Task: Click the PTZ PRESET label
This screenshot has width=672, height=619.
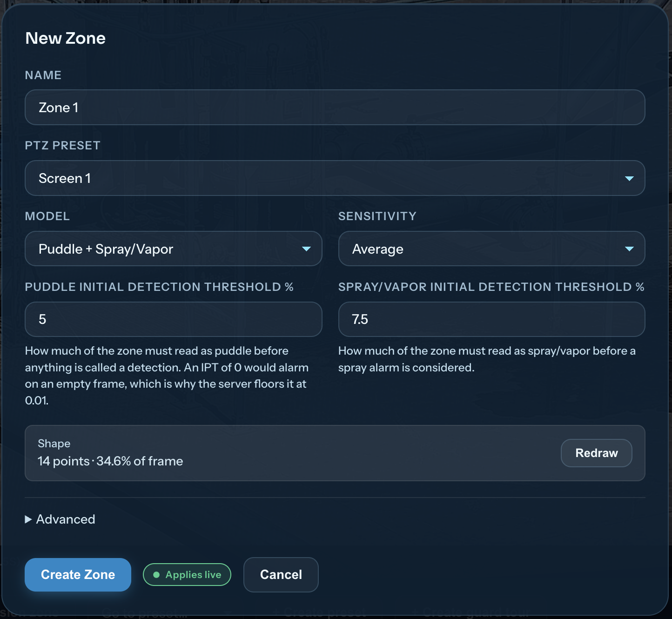Action: (x=63, y=145)
